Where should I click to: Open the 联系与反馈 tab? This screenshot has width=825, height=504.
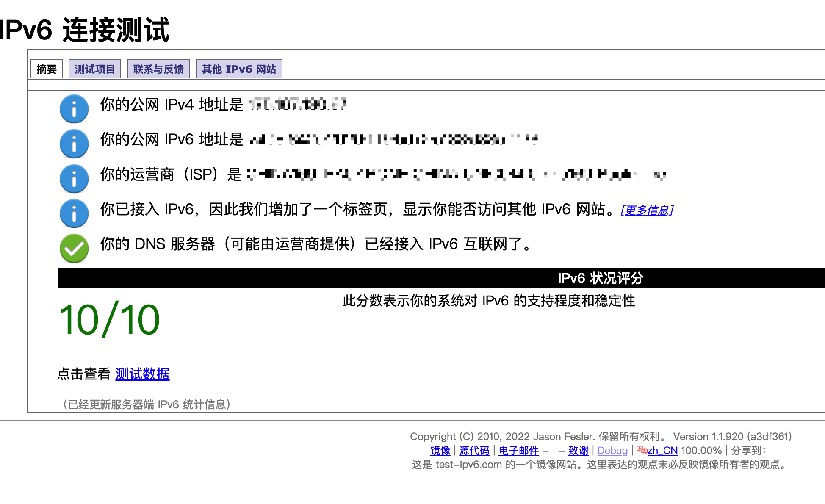point(158,69)
